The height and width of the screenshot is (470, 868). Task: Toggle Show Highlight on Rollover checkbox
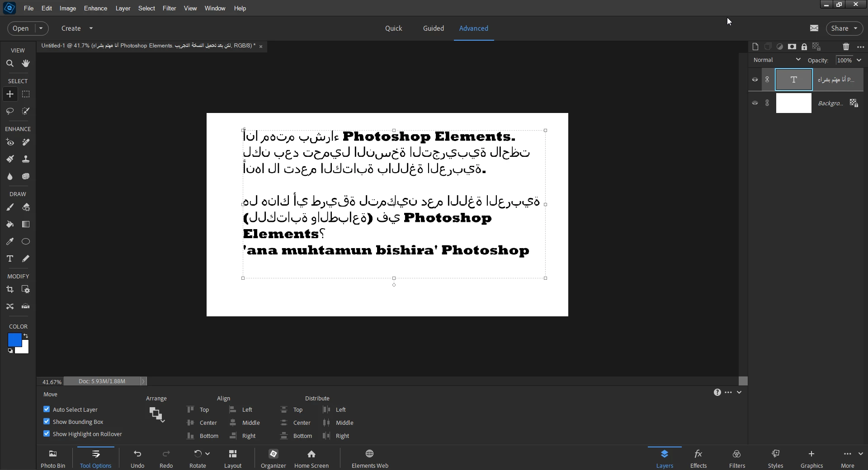47,433
